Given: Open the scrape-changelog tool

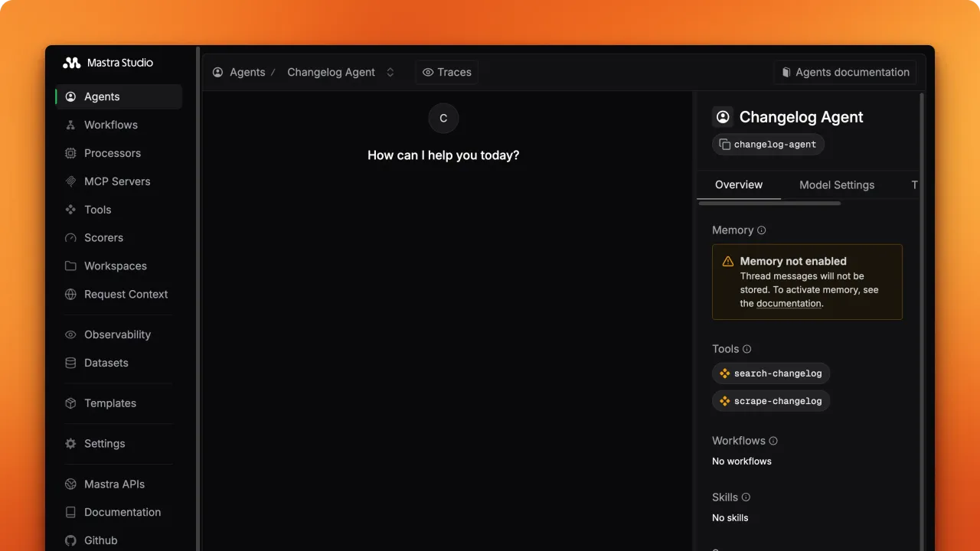Looking at the screenshot, I should point(771,401).
